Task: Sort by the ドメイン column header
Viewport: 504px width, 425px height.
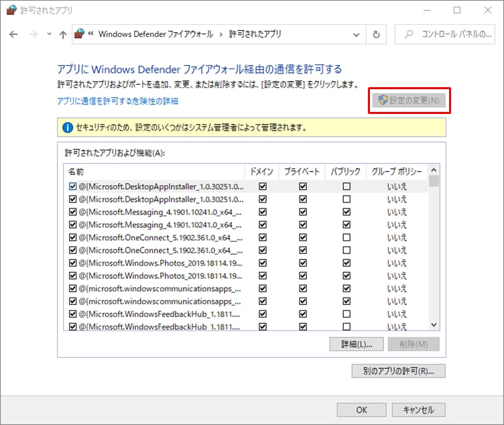Action: point(261,172)
